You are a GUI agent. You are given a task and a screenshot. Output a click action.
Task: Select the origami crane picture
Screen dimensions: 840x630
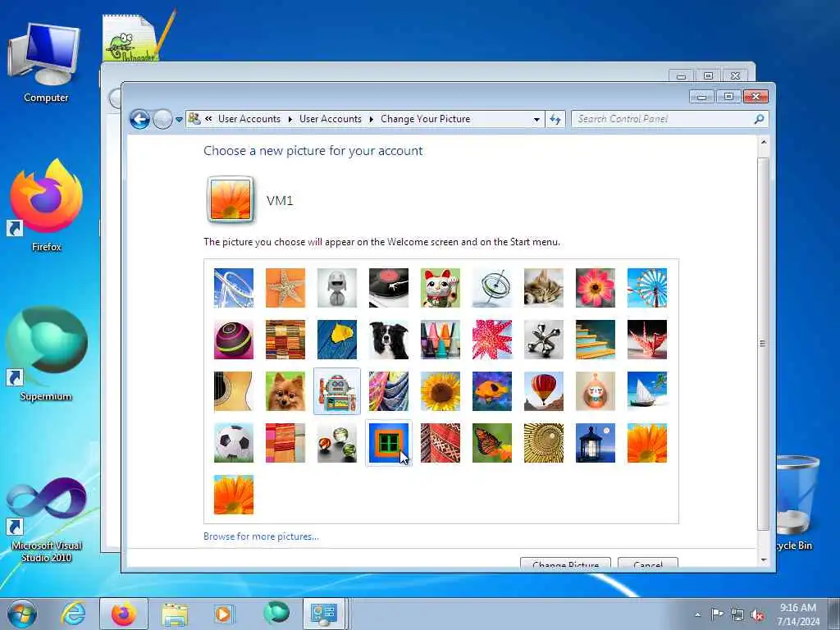point(647,340)
